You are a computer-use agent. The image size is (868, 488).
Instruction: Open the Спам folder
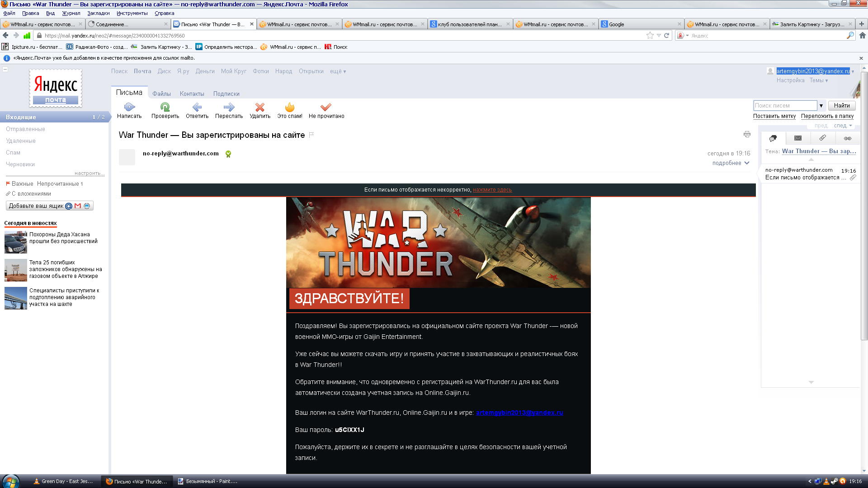13,153
